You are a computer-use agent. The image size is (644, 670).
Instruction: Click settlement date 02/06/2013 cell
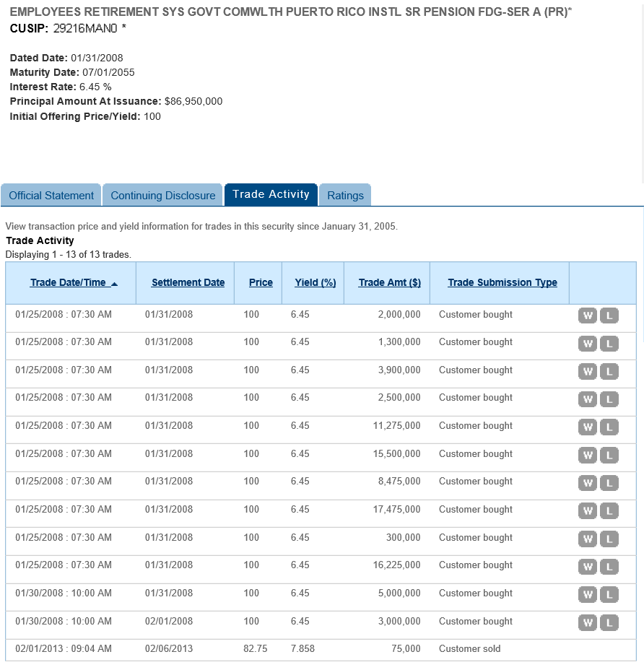[x=169, y=648]
